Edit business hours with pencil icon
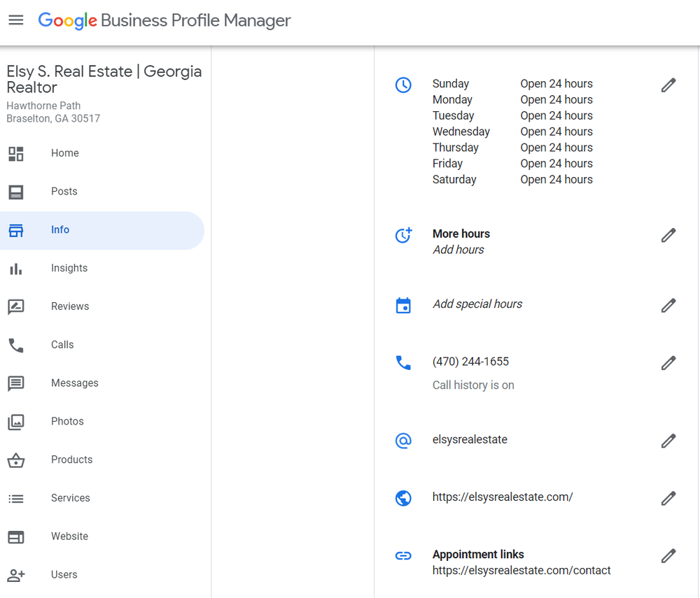The width and height of the screenshot is (700, 598). (668, 85)
